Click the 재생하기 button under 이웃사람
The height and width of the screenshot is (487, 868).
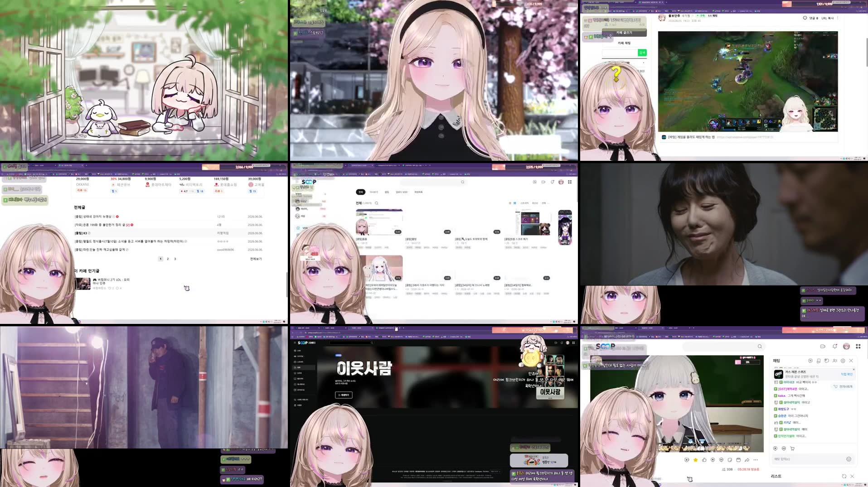tap(344, 395)
